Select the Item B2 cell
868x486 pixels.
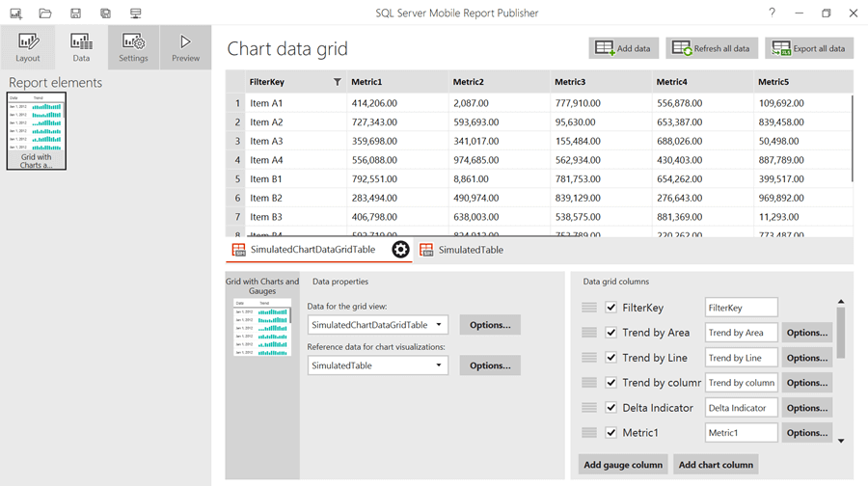coord(296,198)
